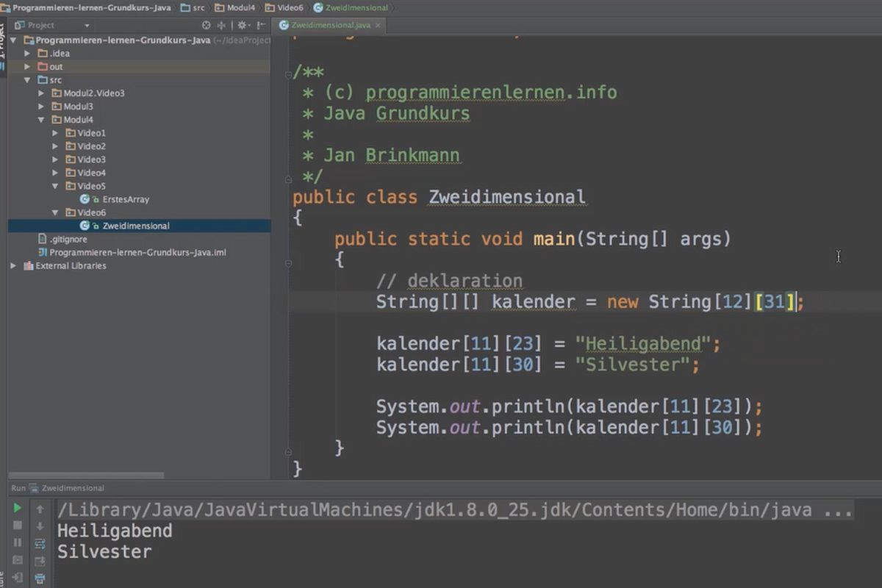Collapse the src folder arrow
882x588 pixels.
click(x=28, y=80)
